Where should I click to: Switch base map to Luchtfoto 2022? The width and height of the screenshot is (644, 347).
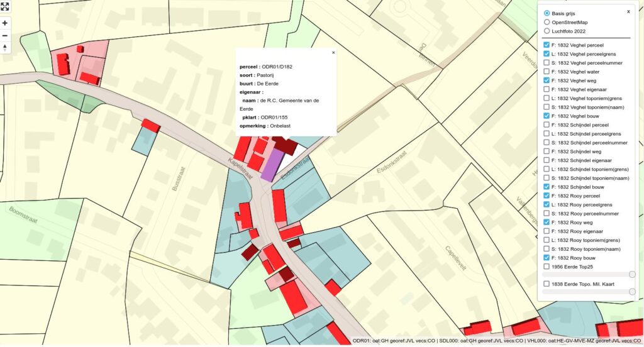[x=547, y=31]
